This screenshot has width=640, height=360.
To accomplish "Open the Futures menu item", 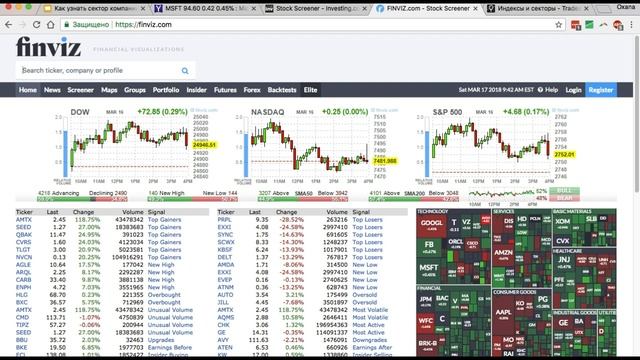I will 225,90.
